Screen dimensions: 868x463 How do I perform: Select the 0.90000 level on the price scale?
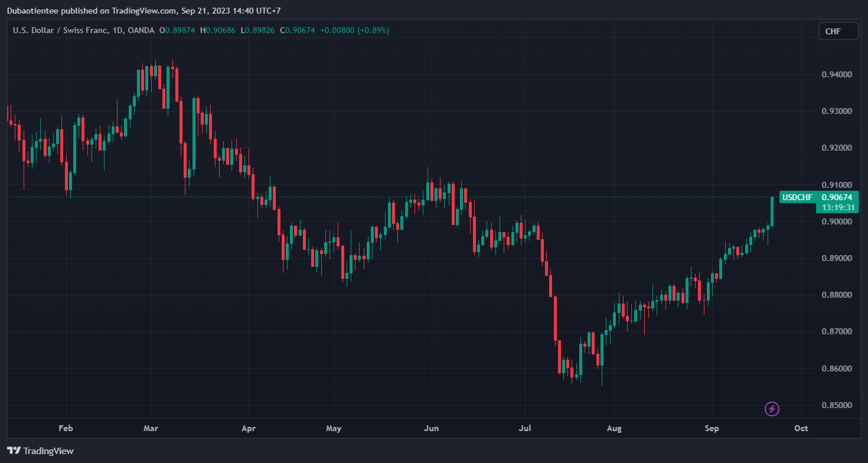point(837,221)
